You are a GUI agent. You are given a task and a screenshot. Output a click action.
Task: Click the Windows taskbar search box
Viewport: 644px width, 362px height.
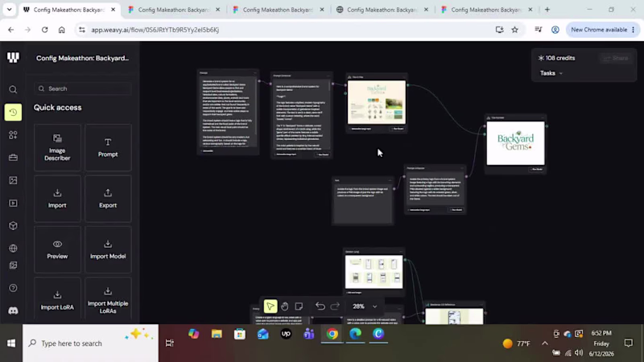tap(90, 343)
